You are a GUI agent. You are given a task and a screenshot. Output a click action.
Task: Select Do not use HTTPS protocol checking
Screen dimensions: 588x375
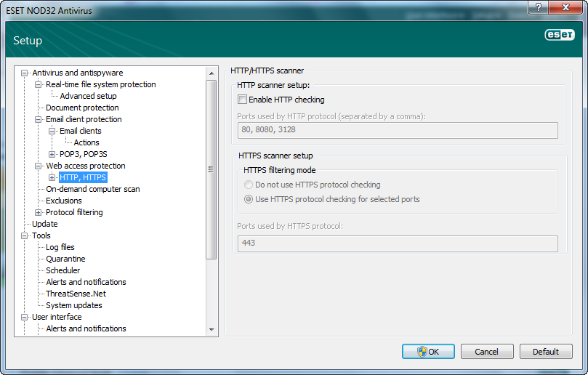pyautogui.click(x=249, y=185)
